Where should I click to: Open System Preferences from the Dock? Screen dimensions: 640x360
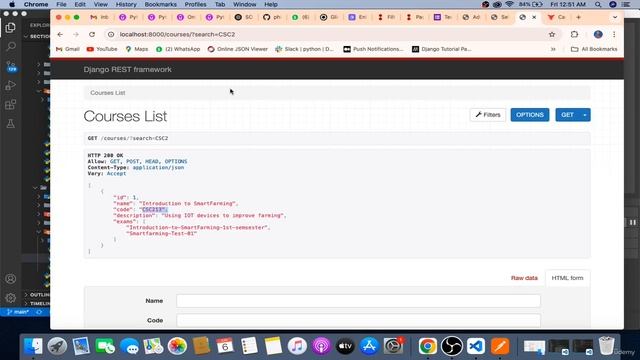[x=393, y=346]
